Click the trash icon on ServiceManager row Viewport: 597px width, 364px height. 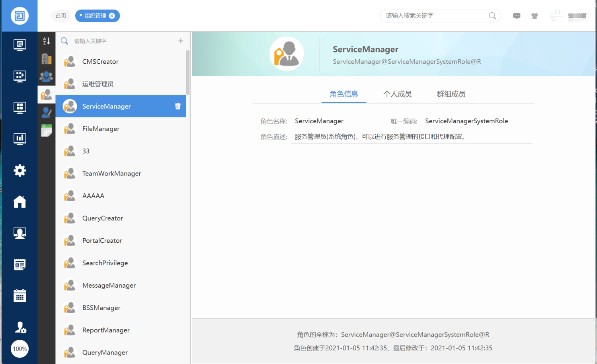(x=178, y=106)
